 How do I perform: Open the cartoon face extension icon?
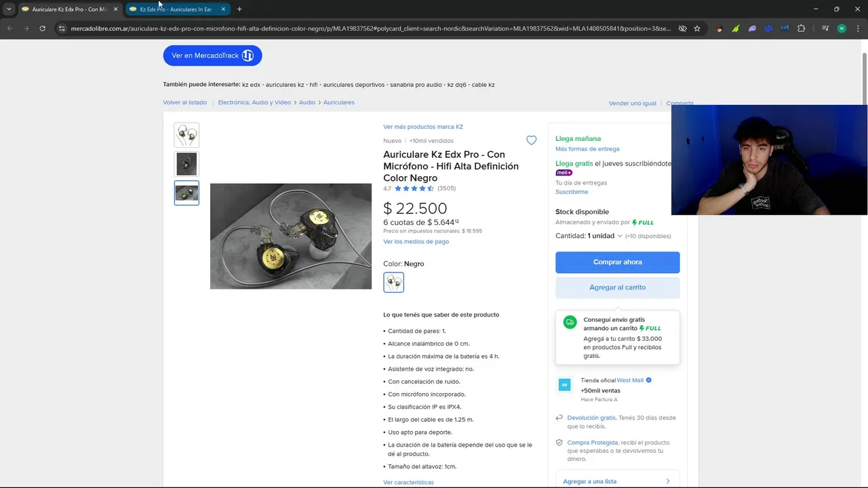719,28
